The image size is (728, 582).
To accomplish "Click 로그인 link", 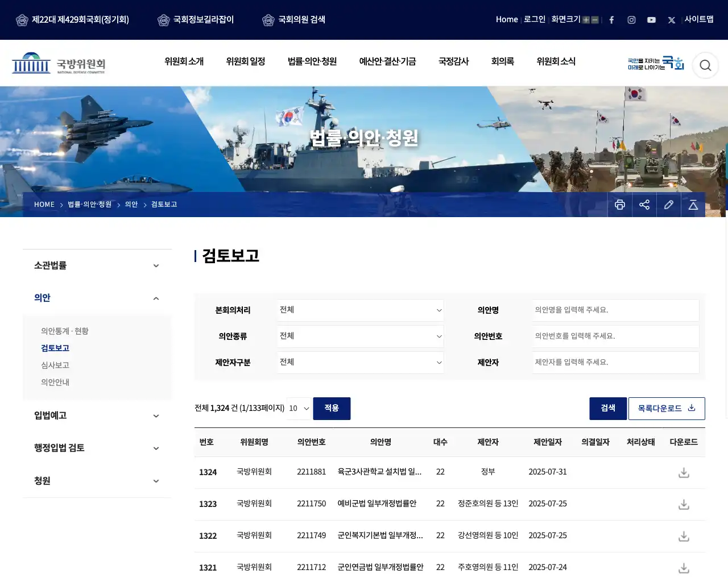I will 535,19.
